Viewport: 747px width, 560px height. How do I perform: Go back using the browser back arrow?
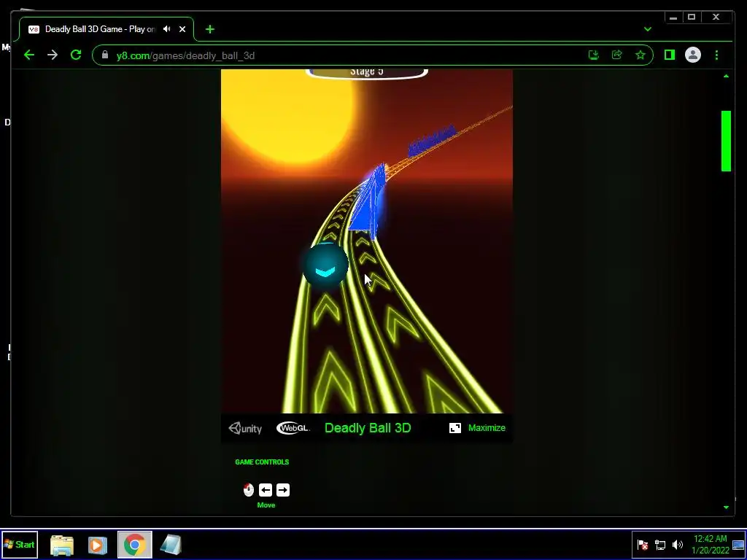pyautogui.click(x=29, y=55)
